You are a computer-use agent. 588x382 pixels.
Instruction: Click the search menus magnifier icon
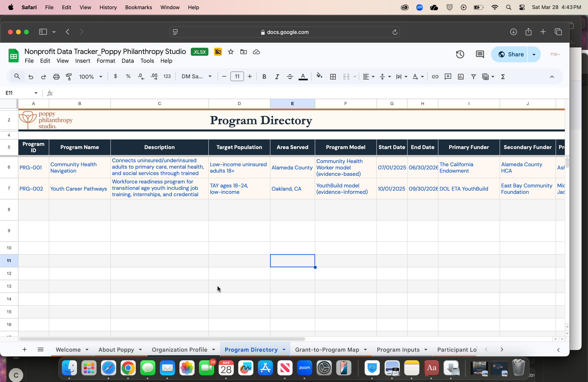(17, 77)
